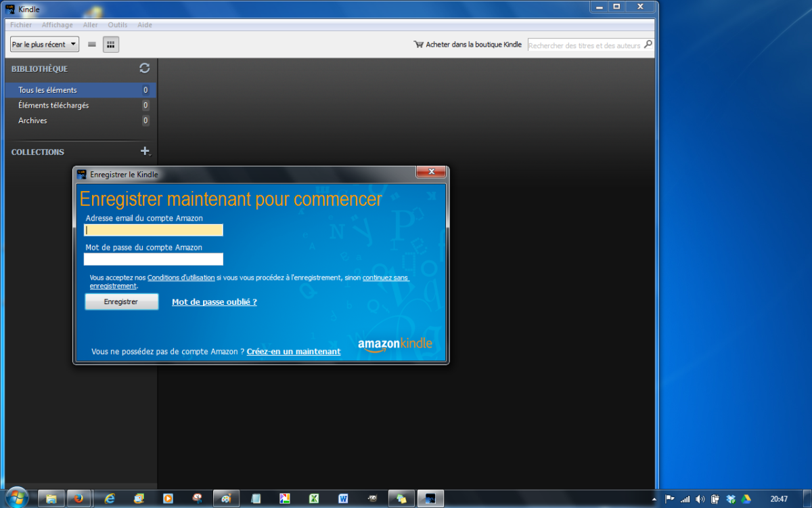The width and height of the screenshot is (812, 508).
Task: Select 'Éléments téléchargés' in the library
Action: (x=80, y=105)
